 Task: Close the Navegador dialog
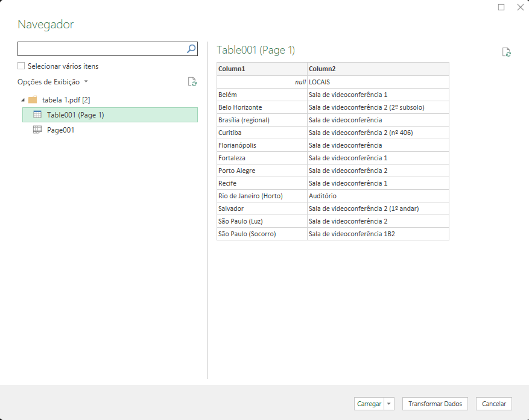pos(521,7)
